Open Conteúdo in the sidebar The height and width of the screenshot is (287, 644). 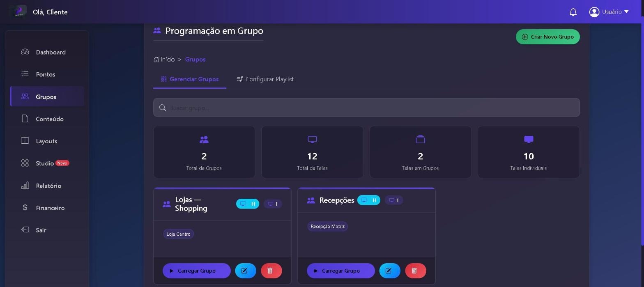click(x=47, y=119)
